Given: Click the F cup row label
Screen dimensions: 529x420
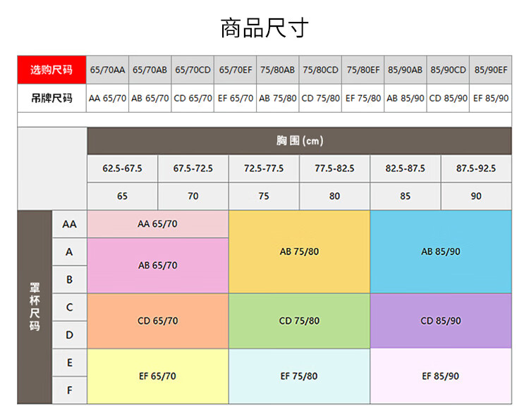Looking at the screenshot, I should 69,390.
